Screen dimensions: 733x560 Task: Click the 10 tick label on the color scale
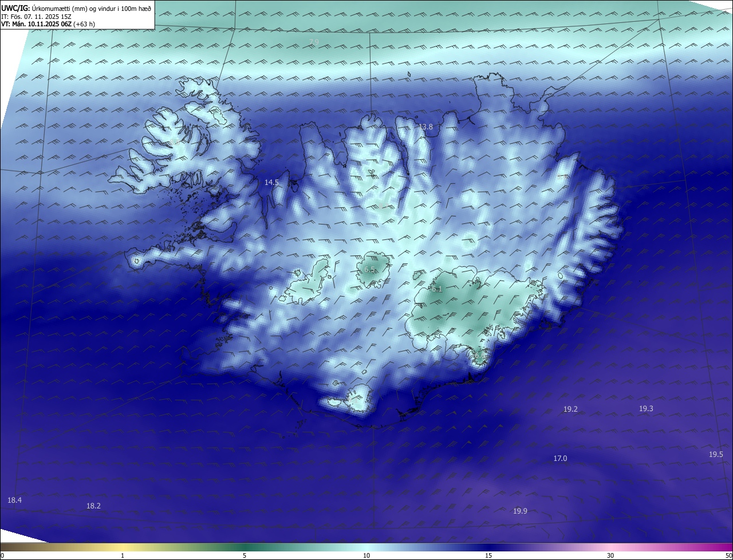point(366,555)
